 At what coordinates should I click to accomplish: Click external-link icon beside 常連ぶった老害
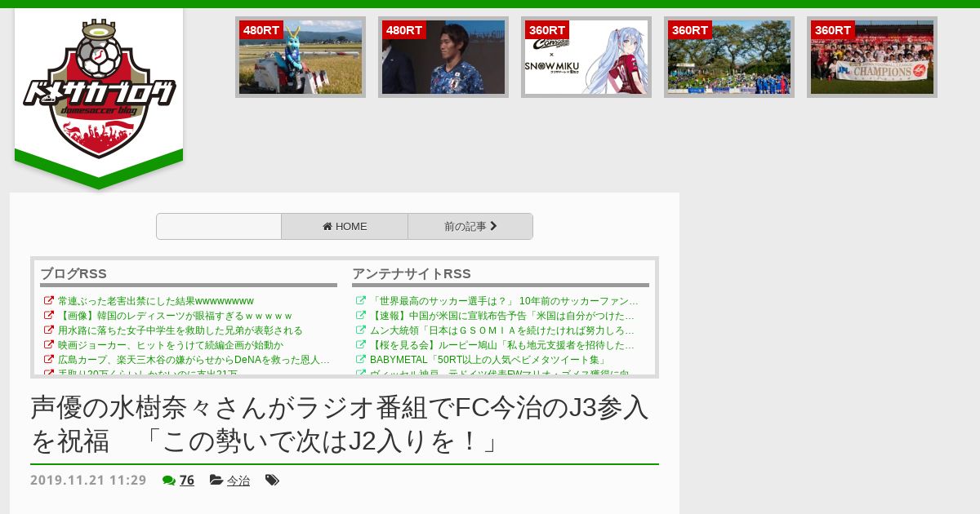[x=49, y=301]
